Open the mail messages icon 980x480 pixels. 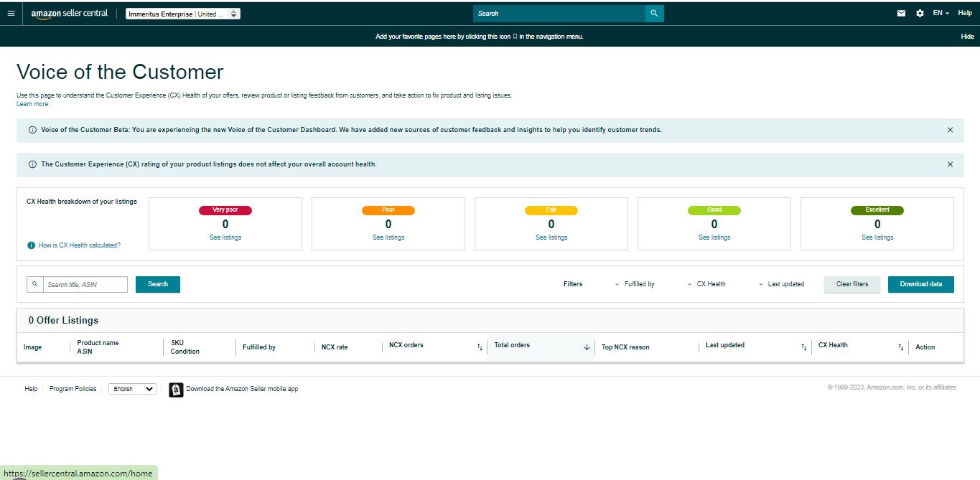[x=902, y=14]
